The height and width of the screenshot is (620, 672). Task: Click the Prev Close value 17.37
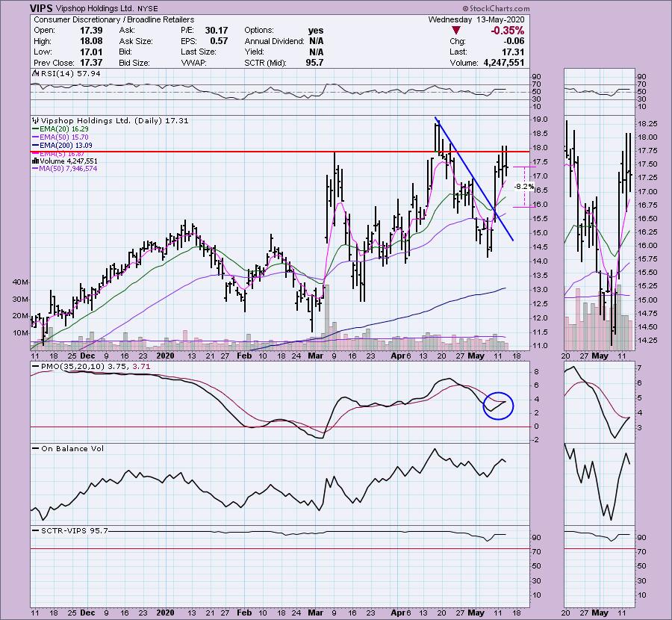coord(91,63)
